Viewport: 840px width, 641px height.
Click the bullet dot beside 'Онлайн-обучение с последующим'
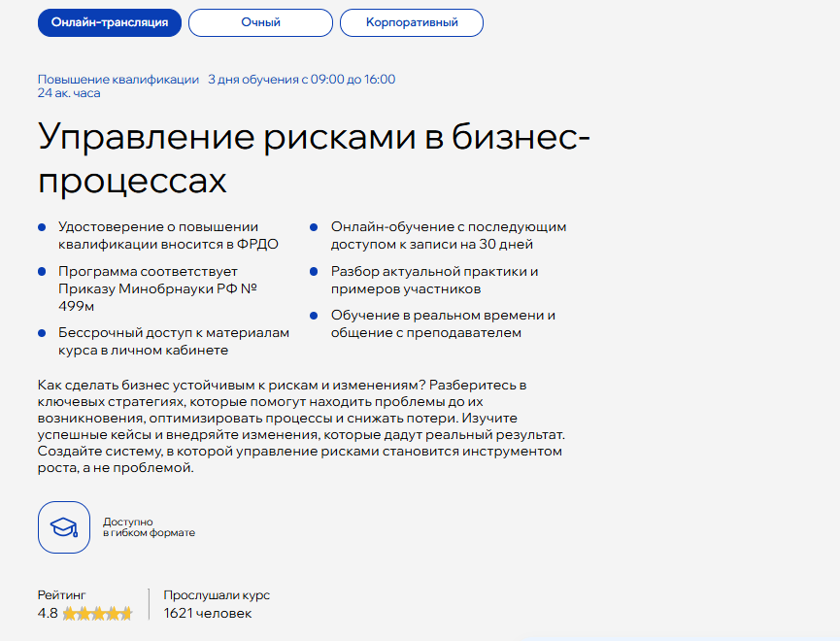tap(314, 227)
